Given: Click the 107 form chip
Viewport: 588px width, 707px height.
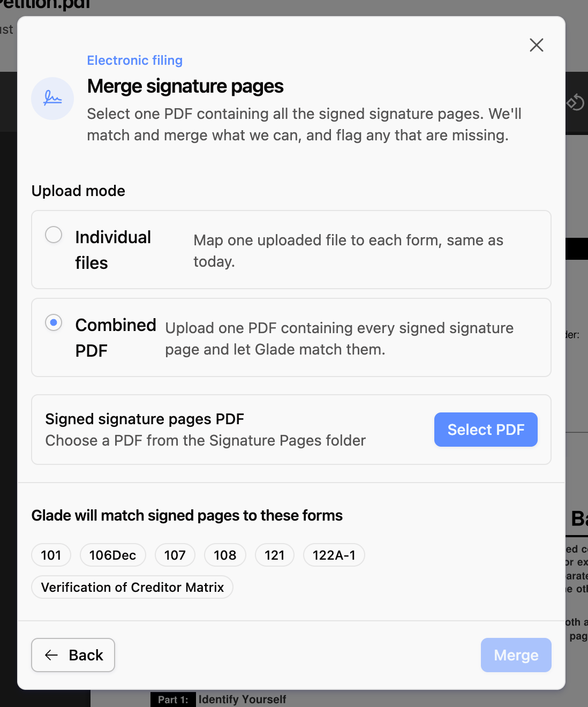Looking at the screenshot, I should [x=175, y=555].
